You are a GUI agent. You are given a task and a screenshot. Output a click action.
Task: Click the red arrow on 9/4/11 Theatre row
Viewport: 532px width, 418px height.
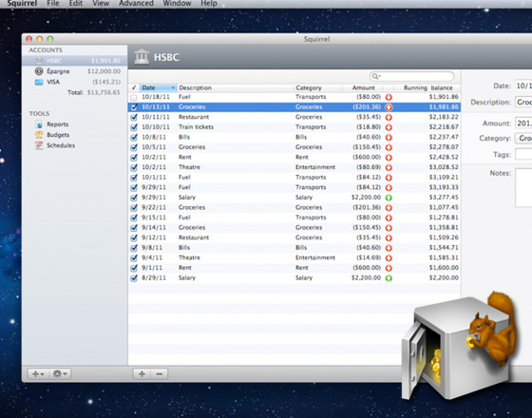point(389,257)
